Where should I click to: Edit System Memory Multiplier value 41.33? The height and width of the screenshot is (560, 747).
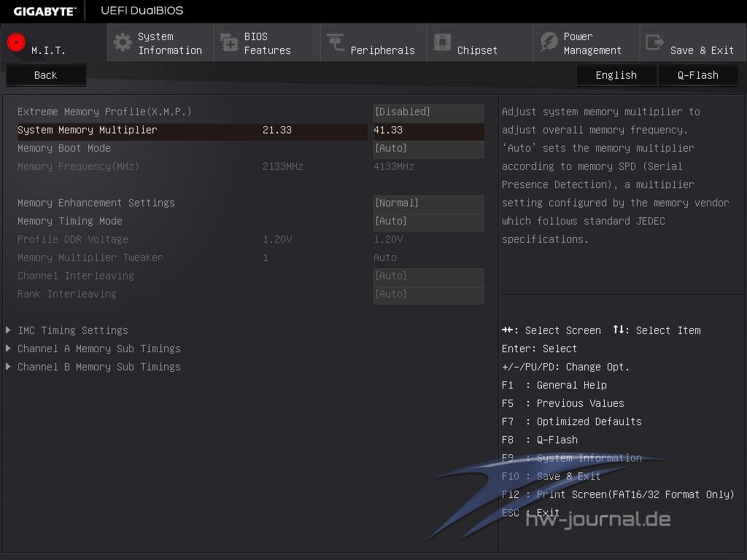[x=429, y=131]
